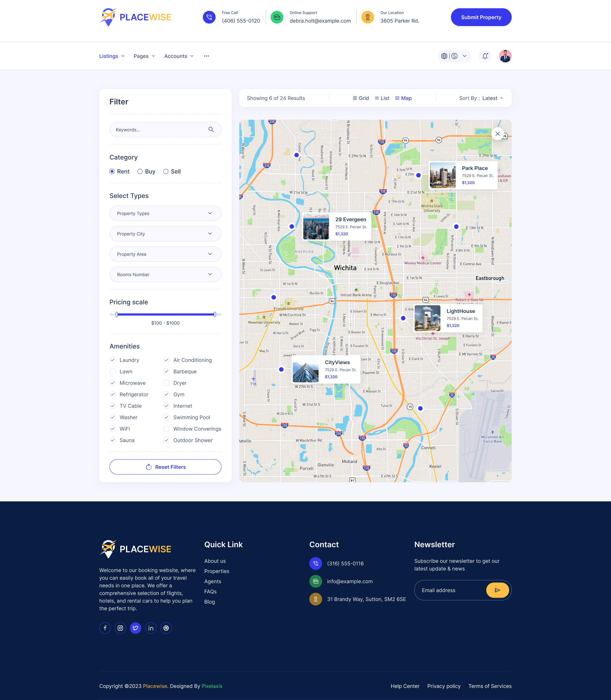This screenshot has width=611, height=700.
Task: Open the Rooms Number dropdown
Action: pos(165,274)
